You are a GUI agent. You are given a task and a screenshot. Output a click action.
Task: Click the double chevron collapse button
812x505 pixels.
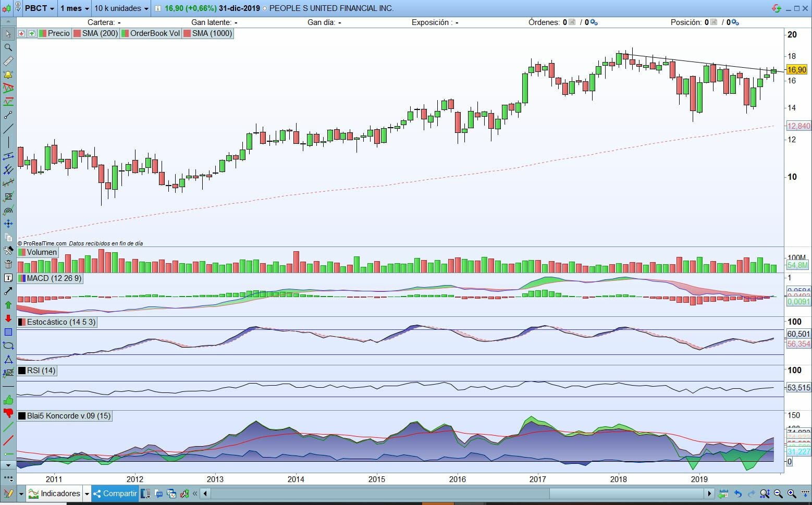[195, 494]
